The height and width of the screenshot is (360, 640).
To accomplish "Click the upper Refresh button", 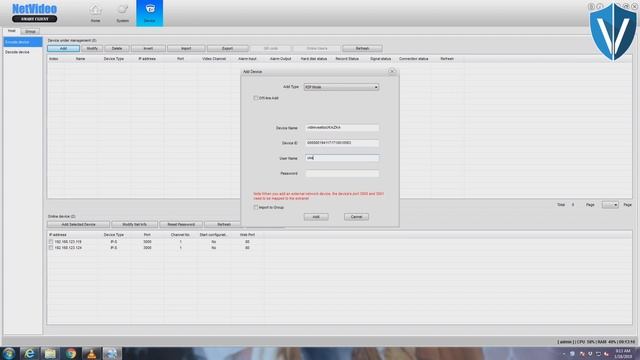I will (362, 49).
